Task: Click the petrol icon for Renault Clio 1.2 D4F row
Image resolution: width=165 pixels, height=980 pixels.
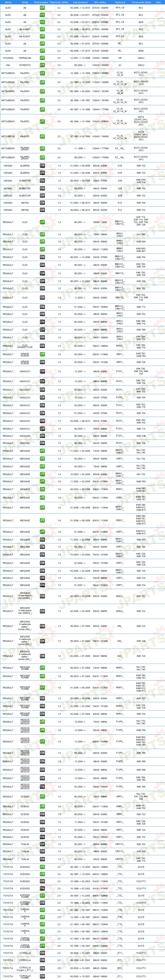Action: 42,222
